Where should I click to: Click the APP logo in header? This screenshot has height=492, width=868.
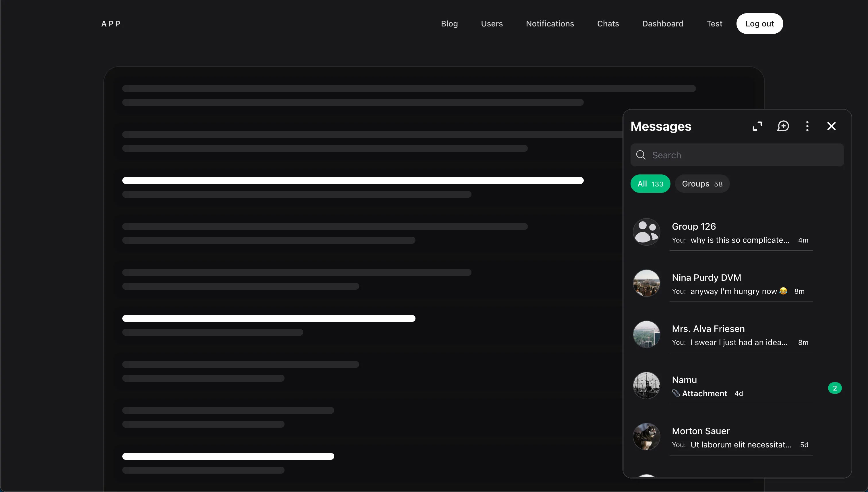point(111,24)
